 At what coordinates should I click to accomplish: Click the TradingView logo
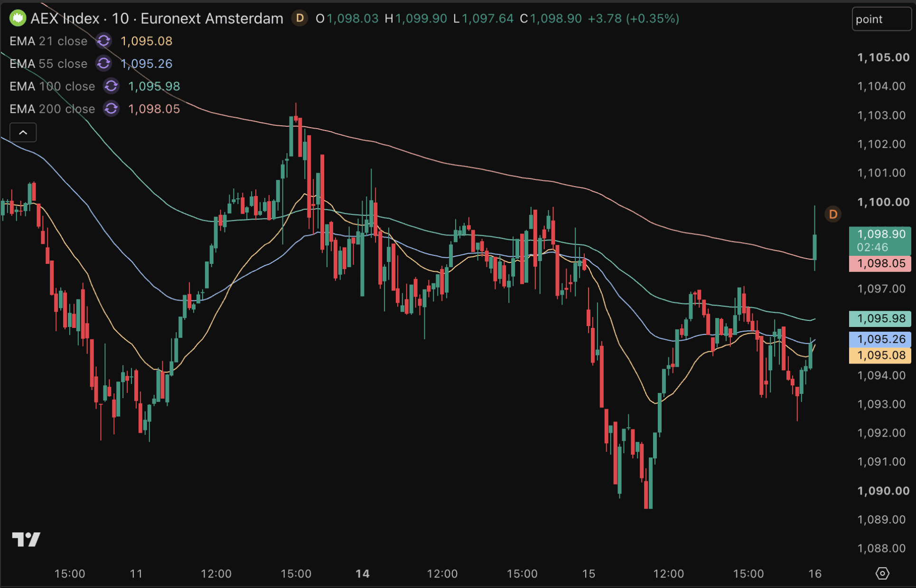[x=26, y=540]
